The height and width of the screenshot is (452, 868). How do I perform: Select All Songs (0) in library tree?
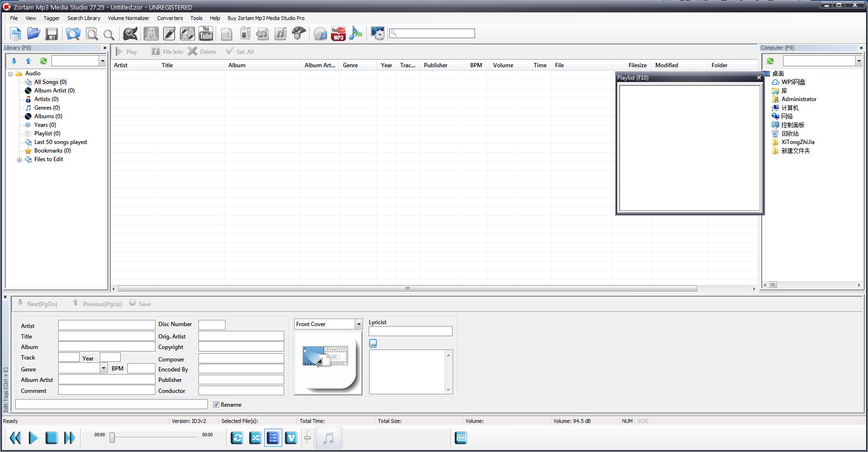click(x=50, y=82)
